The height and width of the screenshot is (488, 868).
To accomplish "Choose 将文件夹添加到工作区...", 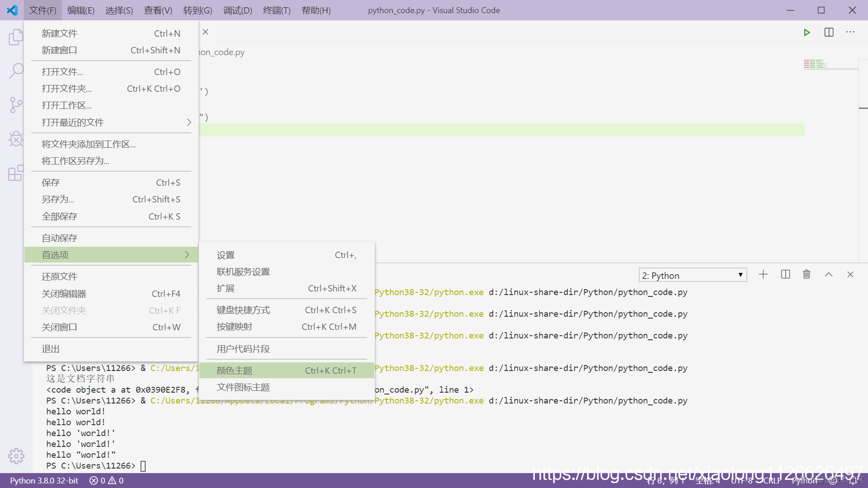I will click(x=111, y=144).
